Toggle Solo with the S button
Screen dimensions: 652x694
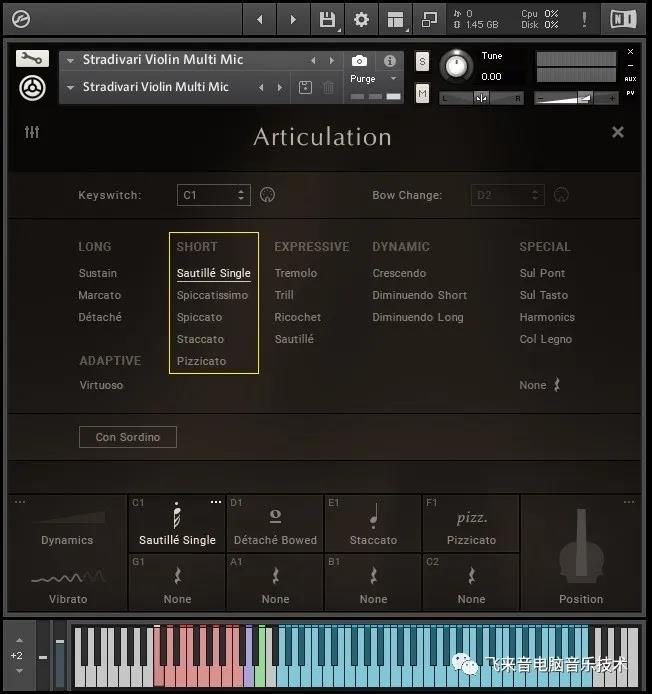(x=422, y=62)
